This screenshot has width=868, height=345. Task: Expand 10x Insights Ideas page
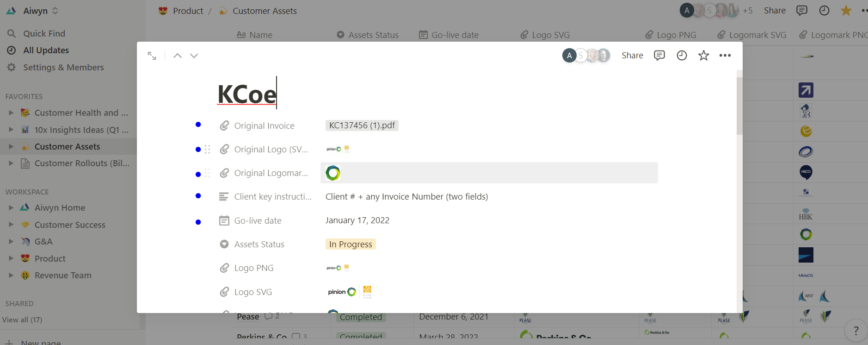pyautogui.click(x=11, y=130)
